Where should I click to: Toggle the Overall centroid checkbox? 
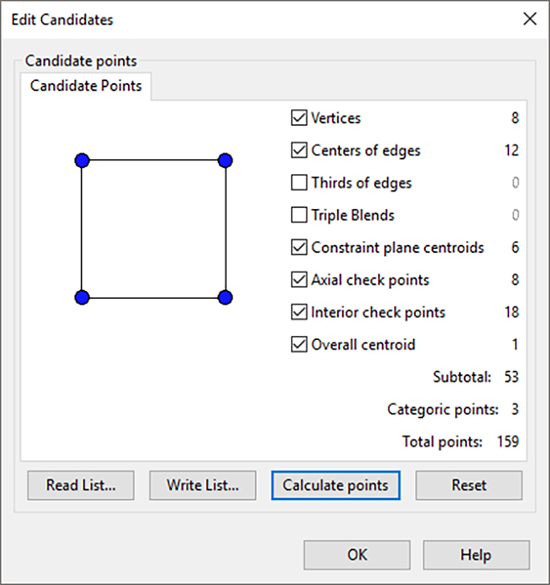click(x=299, y=345)
